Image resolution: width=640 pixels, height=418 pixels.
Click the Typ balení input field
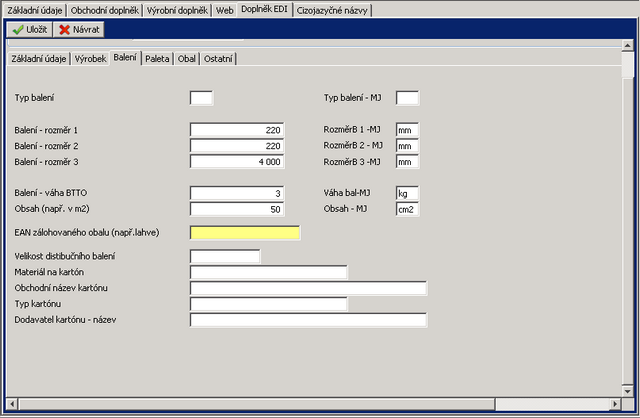pyautogui.click(x=201, y=98)
